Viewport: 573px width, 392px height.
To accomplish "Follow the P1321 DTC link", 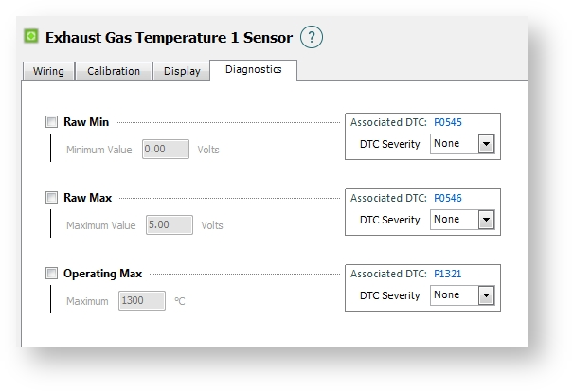I will [448, 274].
